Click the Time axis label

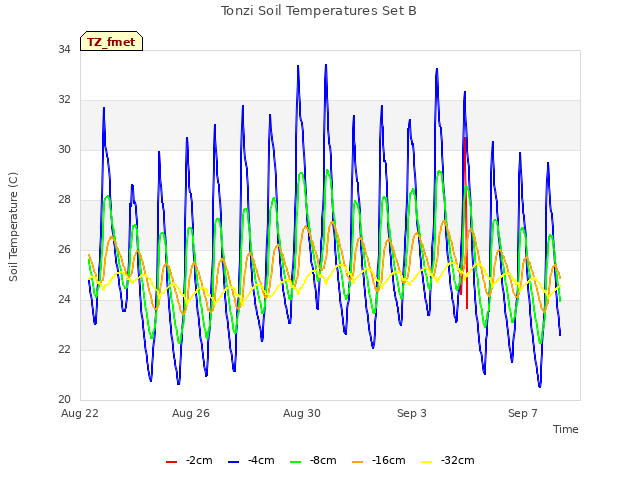point(566,429)
